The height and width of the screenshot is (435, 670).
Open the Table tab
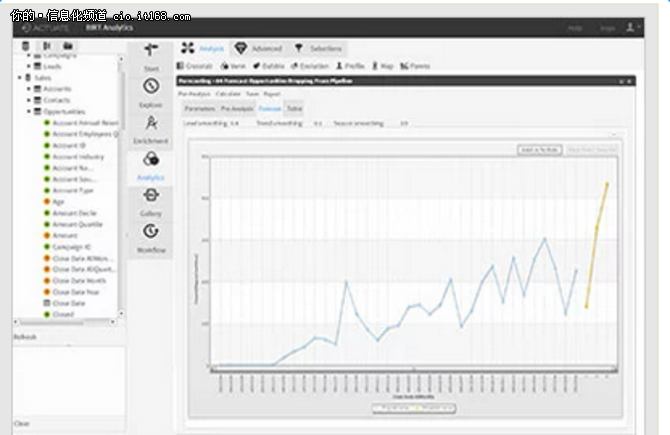coord(294,109)
